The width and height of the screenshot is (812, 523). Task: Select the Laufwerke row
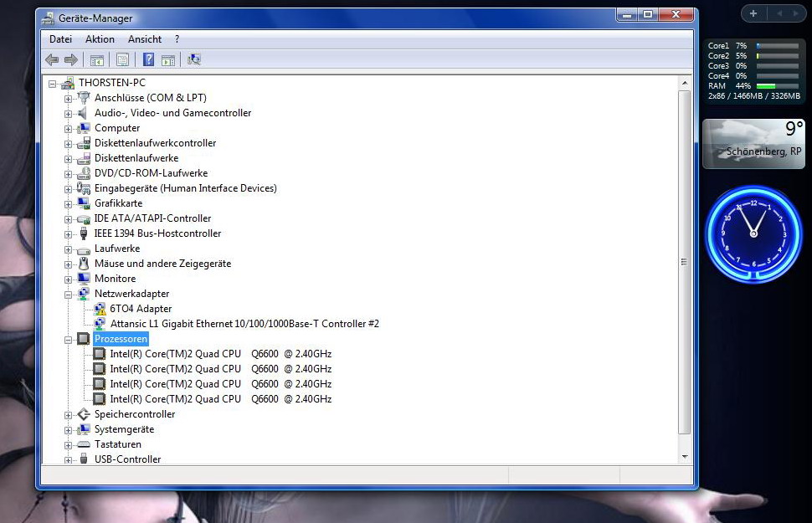coord(117,249)
